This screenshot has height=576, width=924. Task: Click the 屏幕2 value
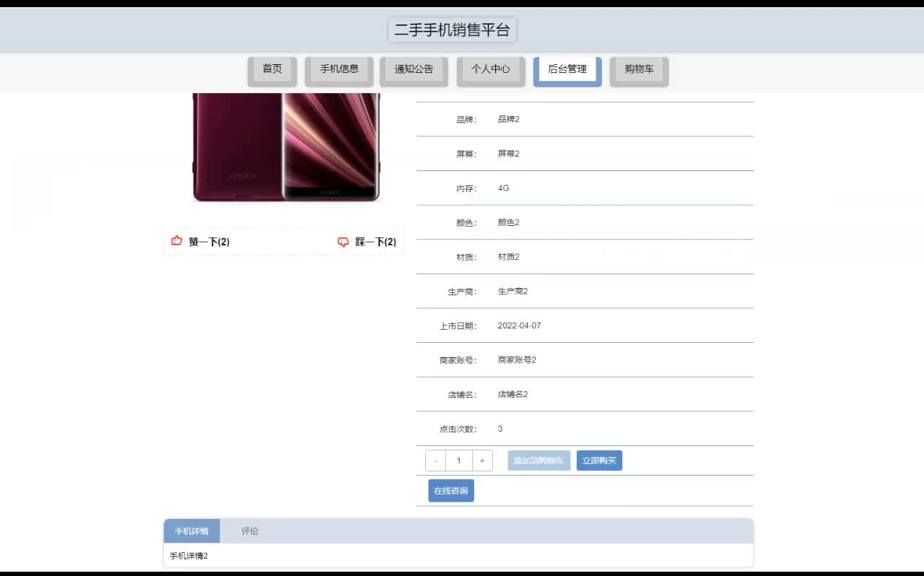[x=508, y=154]
